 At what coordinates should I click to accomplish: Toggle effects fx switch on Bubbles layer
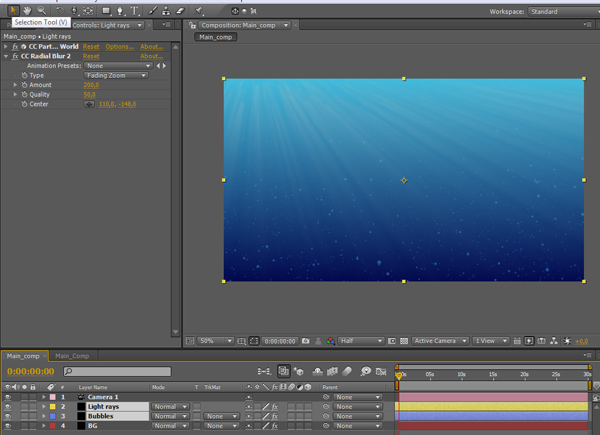click(275, 416)
